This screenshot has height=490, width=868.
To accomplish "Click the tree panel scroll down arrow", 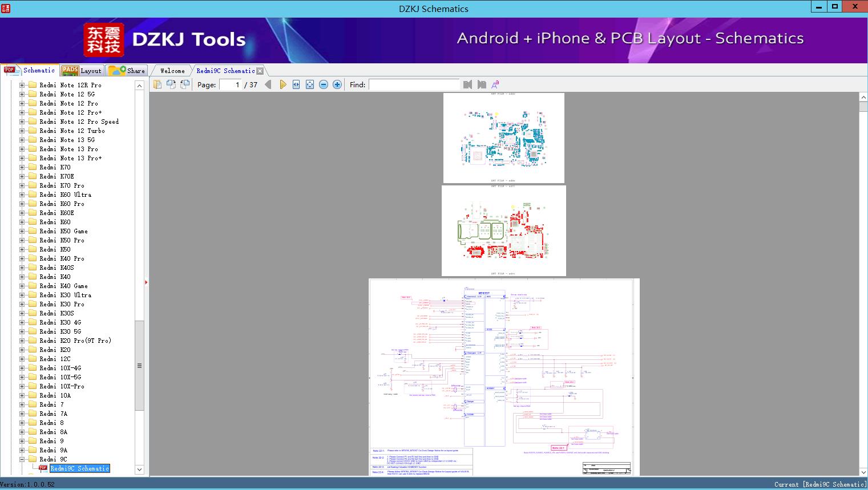I will (139, 469).
